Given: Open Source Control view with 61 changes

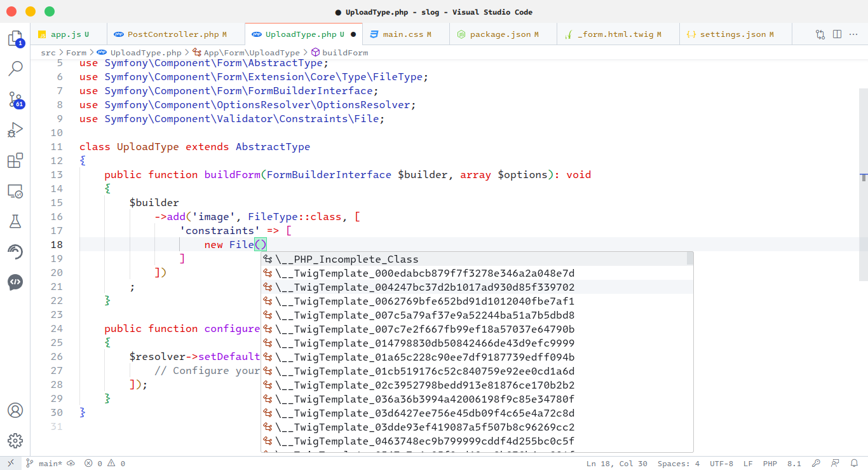Looking at the screenshot, I should coord(15,99).
